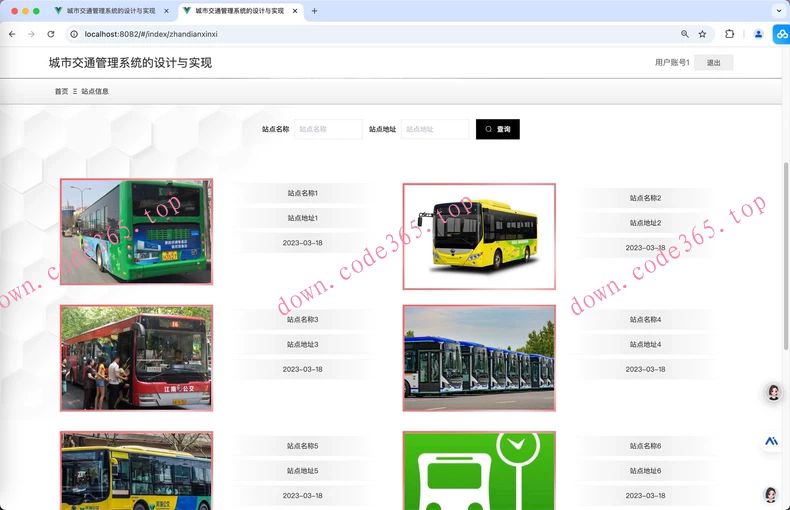Focus the 站点地址 search input
Image resolution: width=790 pixels, height=510 pixels.
(x=435, y=129)
